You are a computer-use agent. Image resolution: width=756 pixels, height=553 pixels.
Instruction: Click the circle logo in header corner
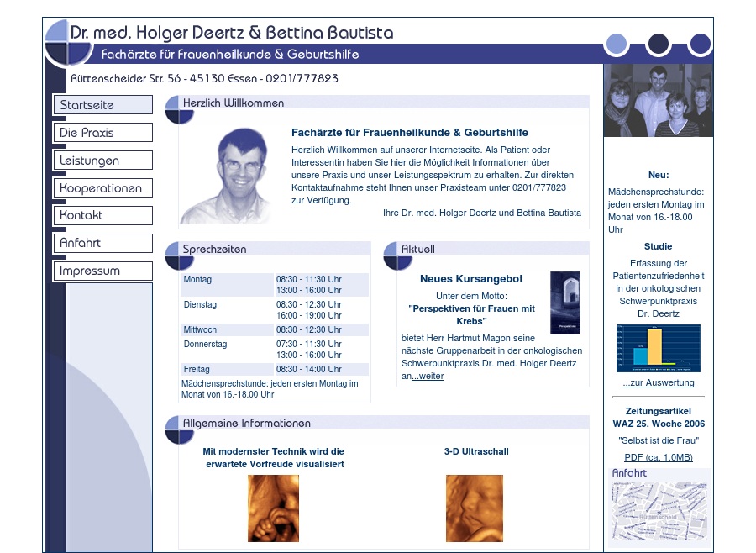(68, 42)
